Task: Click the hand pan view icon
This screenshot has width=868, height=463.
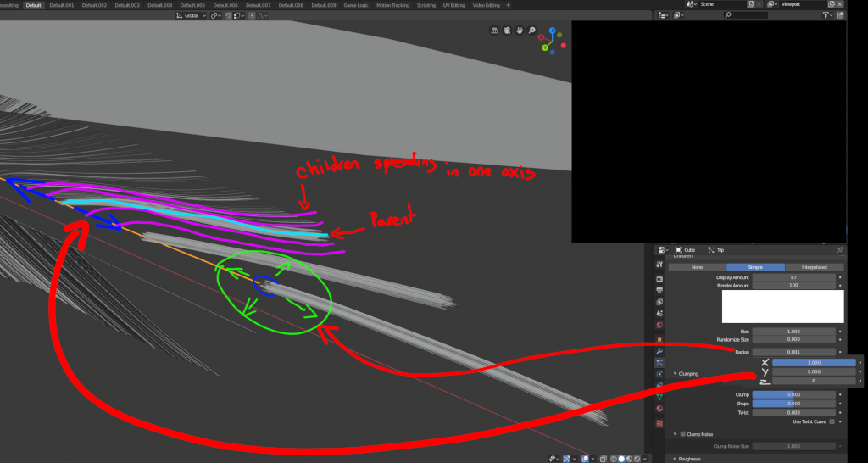Action: coord(520,31)
